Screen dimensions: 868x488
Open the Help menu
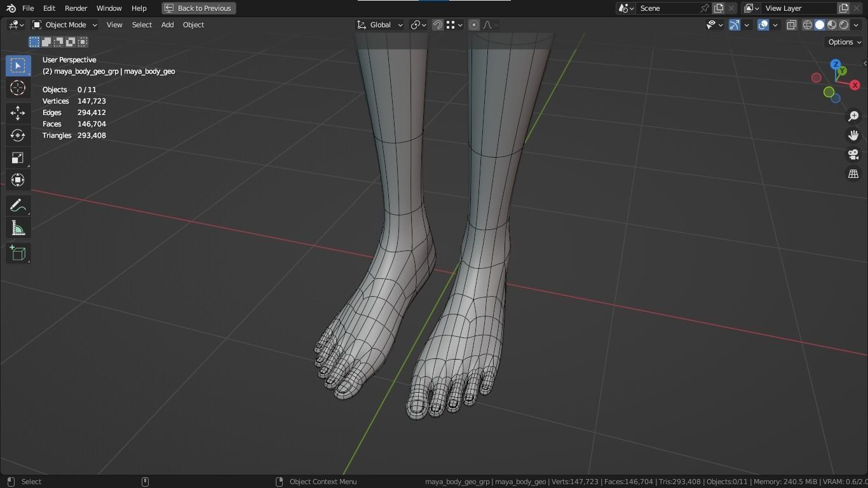point(139,8)
